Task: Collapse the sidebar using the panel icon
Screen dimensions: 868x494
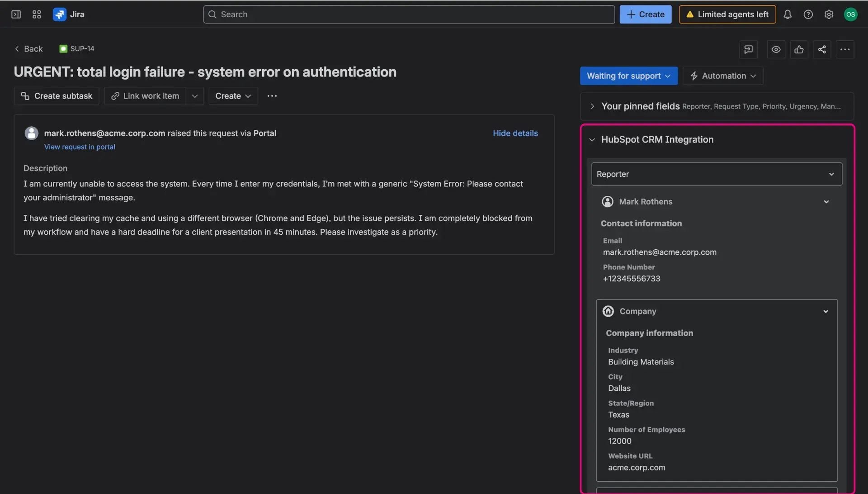Action: click(16, 14)
